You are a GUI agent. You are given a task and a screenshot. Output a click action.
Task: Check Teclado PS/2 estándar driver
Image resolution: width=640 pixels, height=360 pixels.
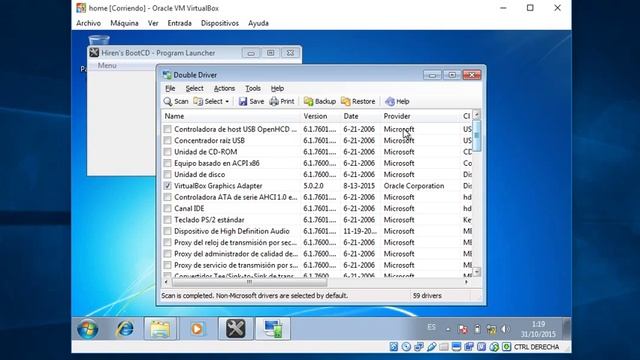[167, 220]
